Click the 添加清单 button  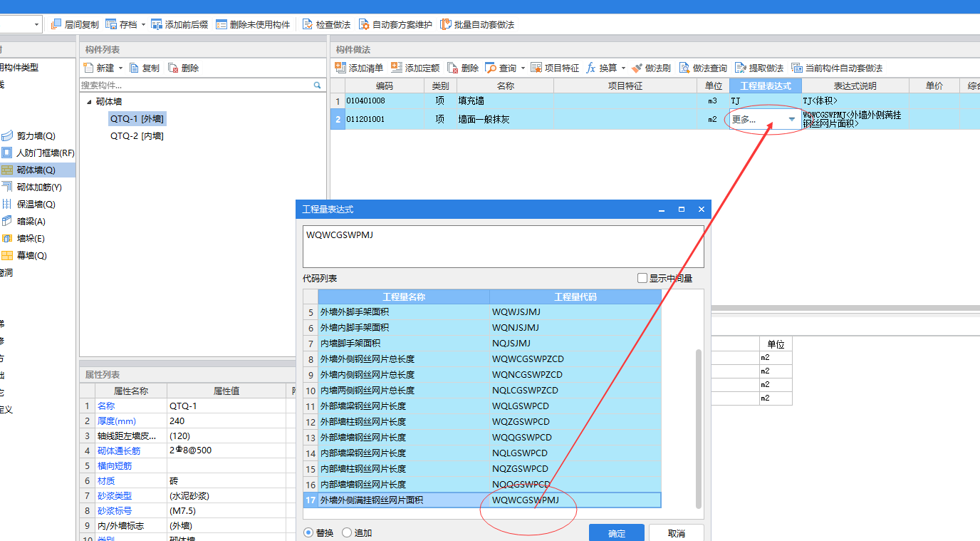coord(359,68)
